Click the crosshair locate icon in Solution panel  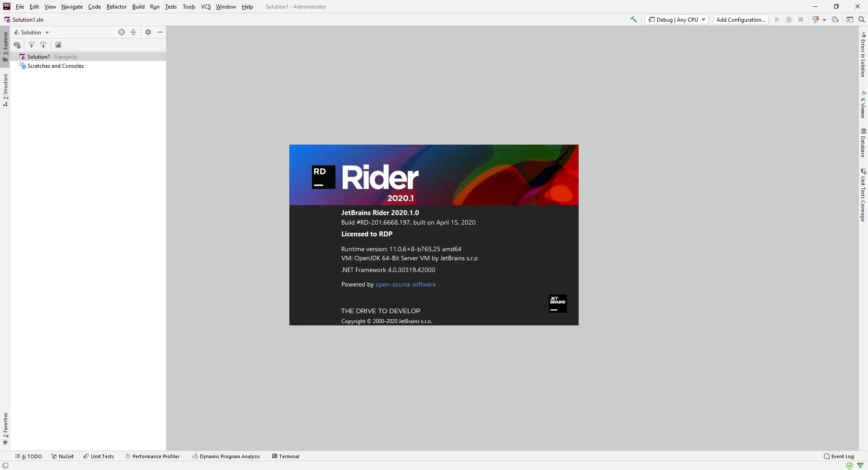(x=122, y=32)
